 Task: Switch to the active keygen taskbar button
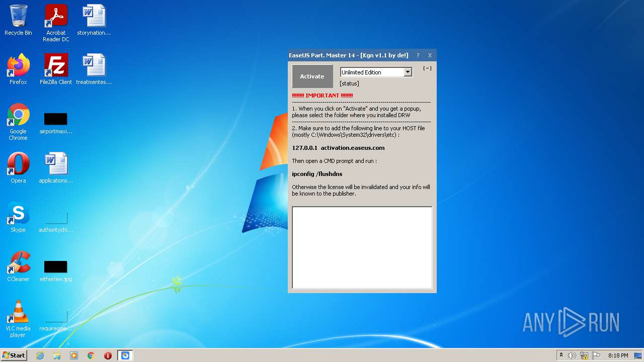(125, 355)
